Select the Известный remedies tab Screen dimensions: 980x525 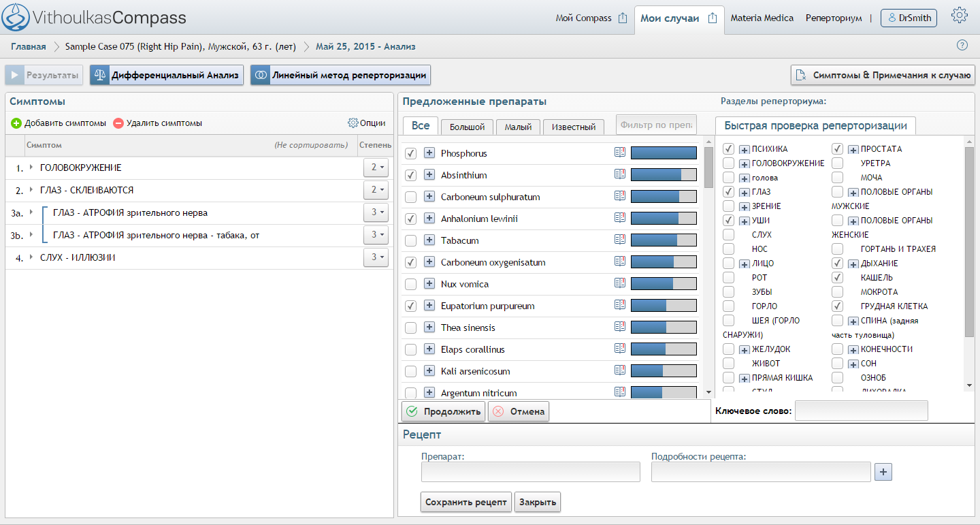(574, 127)
